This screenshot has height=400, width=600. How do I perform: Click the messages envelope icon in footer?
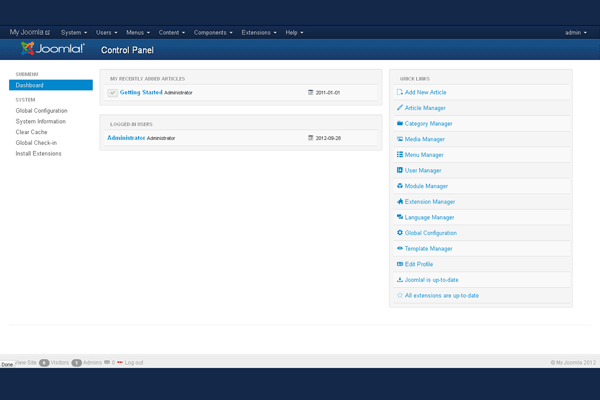(107, 362)
